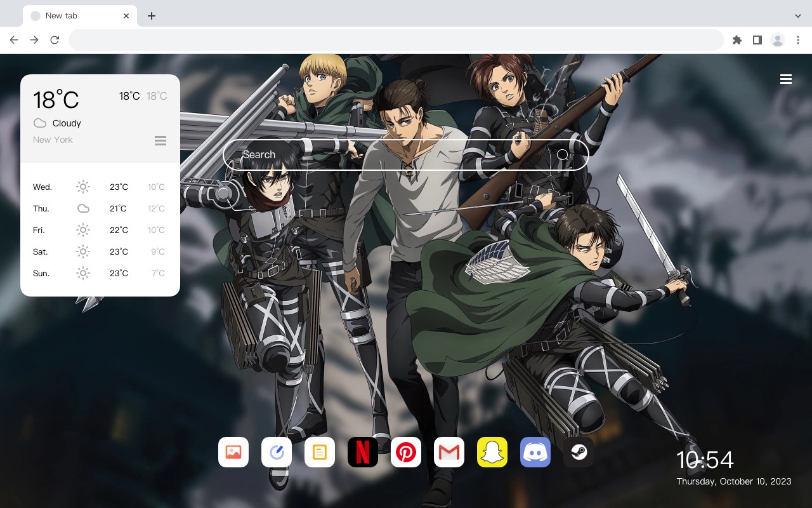Open the yellow notes shortcut icon
This screenshot has width=812, height=508.
[x=320, y=452]
